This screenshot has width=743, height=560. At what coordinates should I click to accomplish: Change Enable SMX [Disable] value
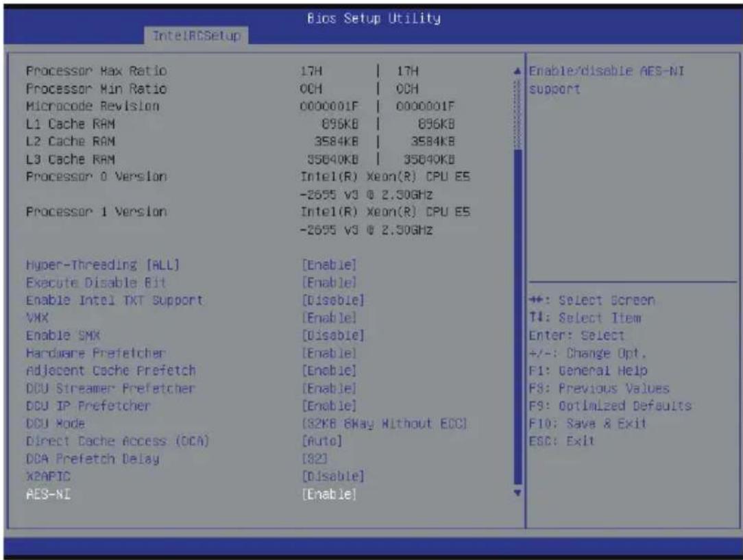333,335
